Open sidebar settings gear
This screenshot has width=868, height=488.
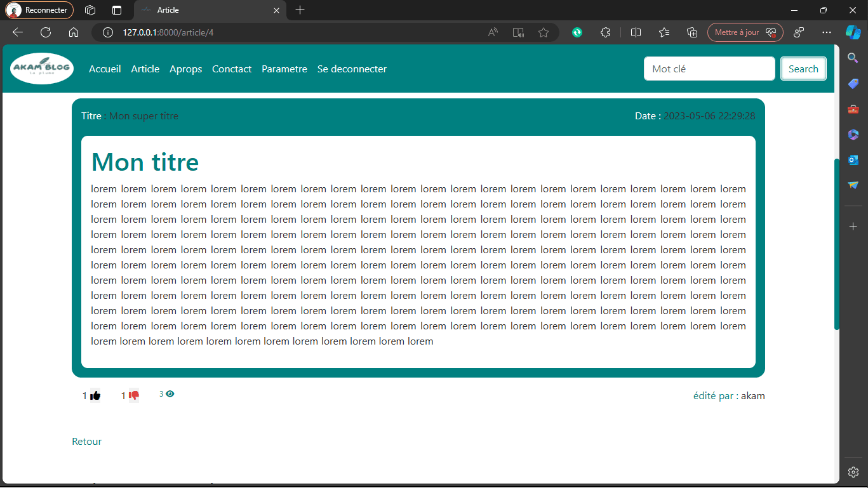click(x=853, y=472)
